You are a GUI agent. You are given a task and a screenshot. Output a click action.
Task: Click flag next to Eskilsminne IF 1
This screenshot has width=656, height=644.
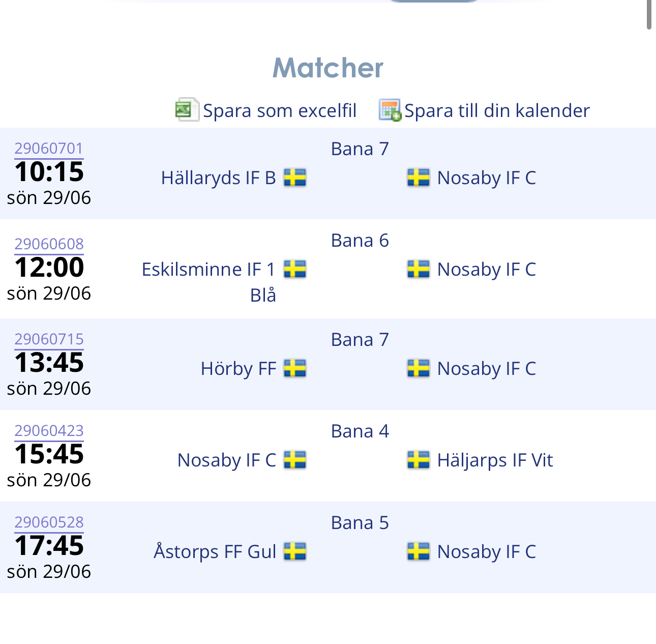point(295,269)
